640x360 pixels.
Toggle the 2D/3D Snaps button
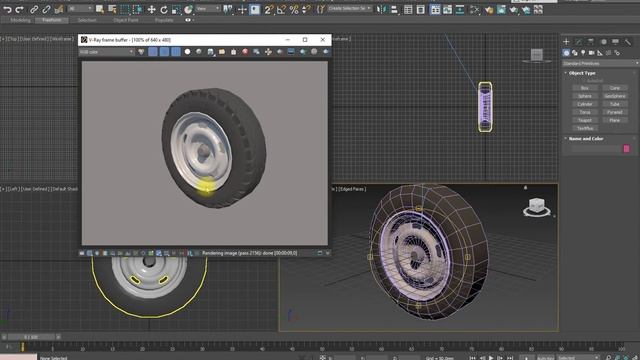click(x=268, y=9)
